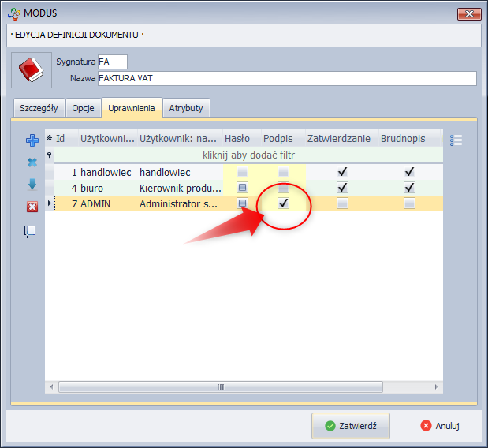The width and height of the screenshot is (488, 448).
Task: Select the Uprawnienia tab
Action: coord(132,108)
